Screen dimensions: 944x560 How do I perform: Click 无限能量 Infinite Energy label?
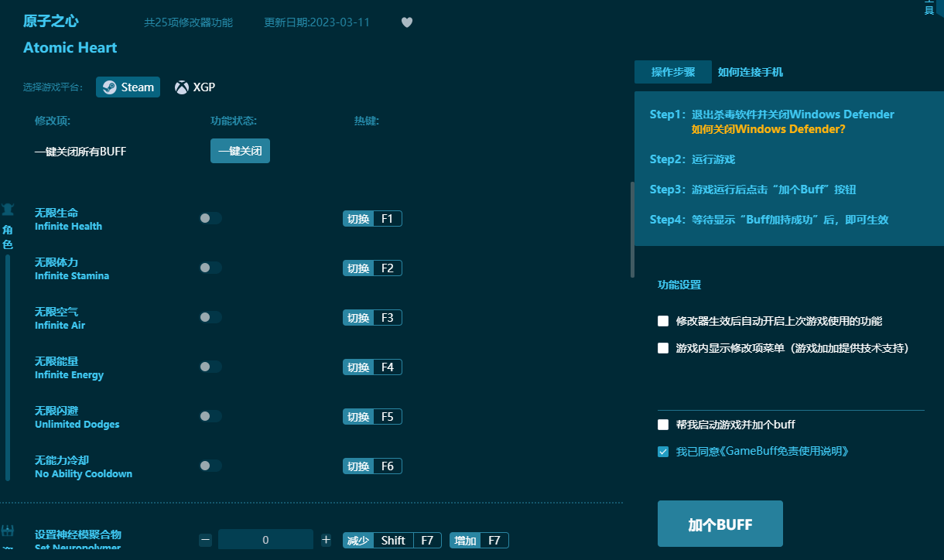pos(69,367)
